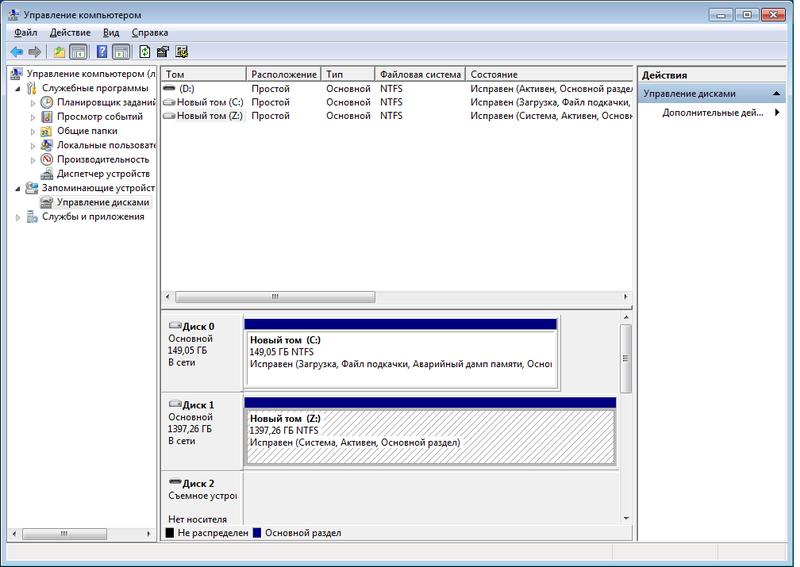Viewport: 800px width, 567px height.
Task: Toggle the console tree pane icon
Action: (x=78, y=52)
